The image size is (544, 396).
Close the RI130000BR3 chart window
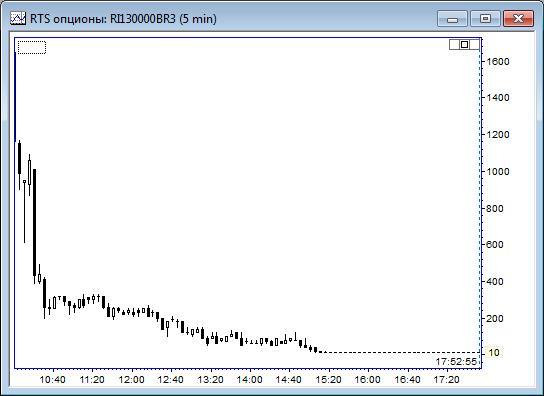[518, 18]
